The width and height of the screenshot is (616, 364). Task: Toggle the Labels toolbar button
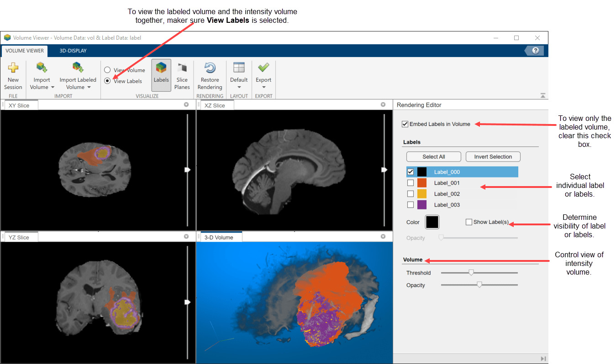click(161, 75)
